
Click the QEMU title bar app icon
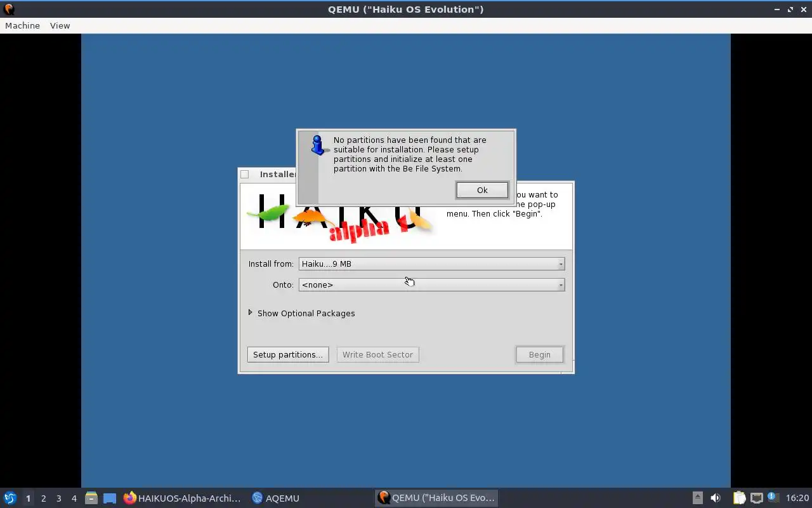(x=9, y=9)
